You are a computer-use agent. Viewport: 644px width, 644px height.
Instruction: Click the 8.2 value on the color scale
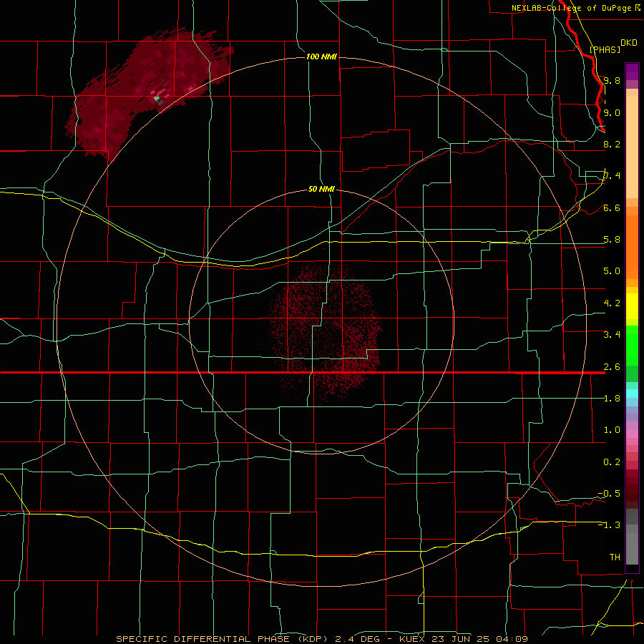[x=612, y=144]
